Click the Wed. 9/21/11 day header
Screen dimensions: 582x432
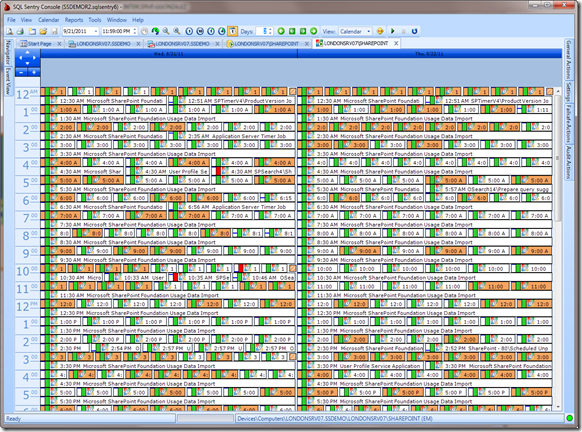tap(169, 54)
